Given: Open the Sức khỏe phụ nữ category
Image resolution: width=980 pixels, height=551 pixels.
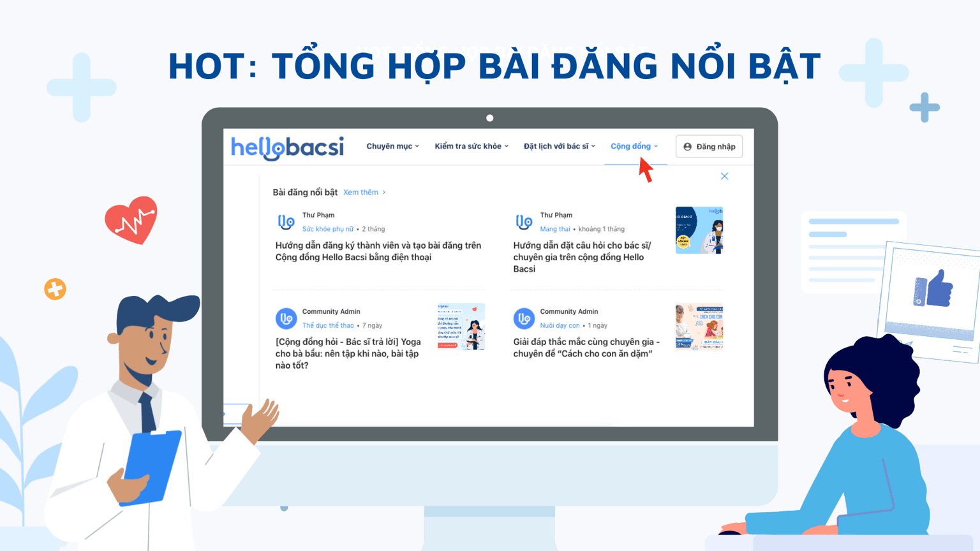Looking at the screenshot, I should [327, 229].
